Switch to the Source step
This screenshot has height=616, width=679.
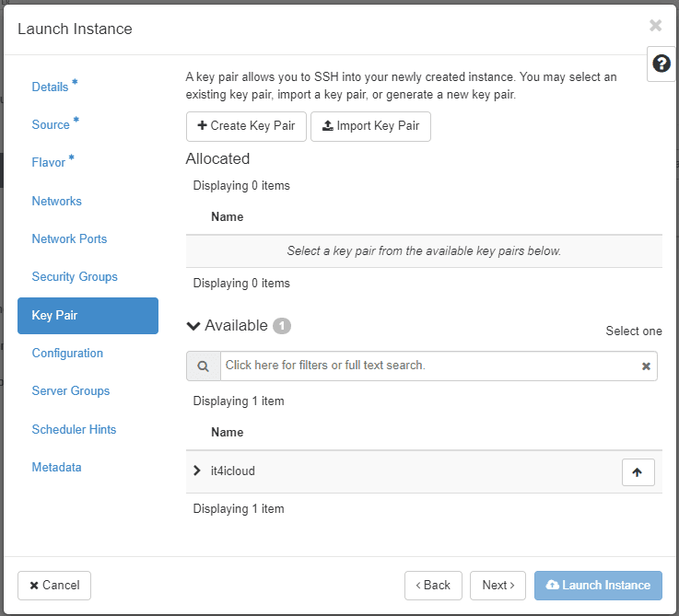click(51, 124)
